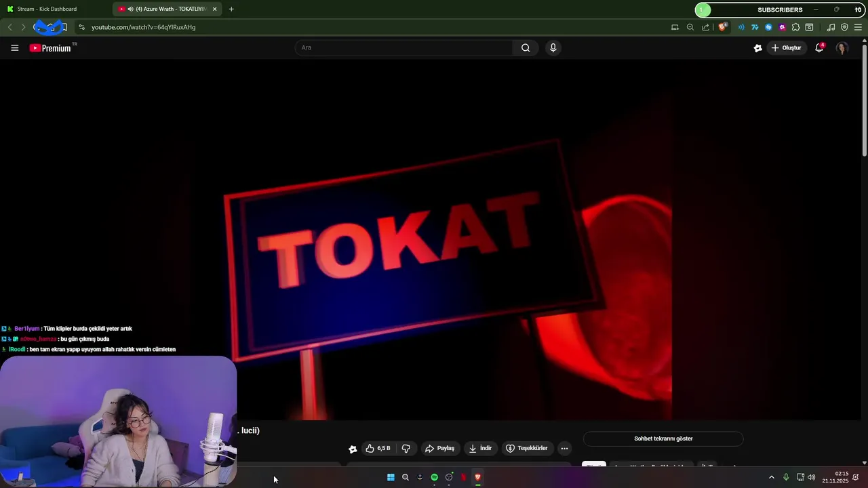Go back with the browser back arrow
Screen dimensions: 868x488
(x=9, y=27)
